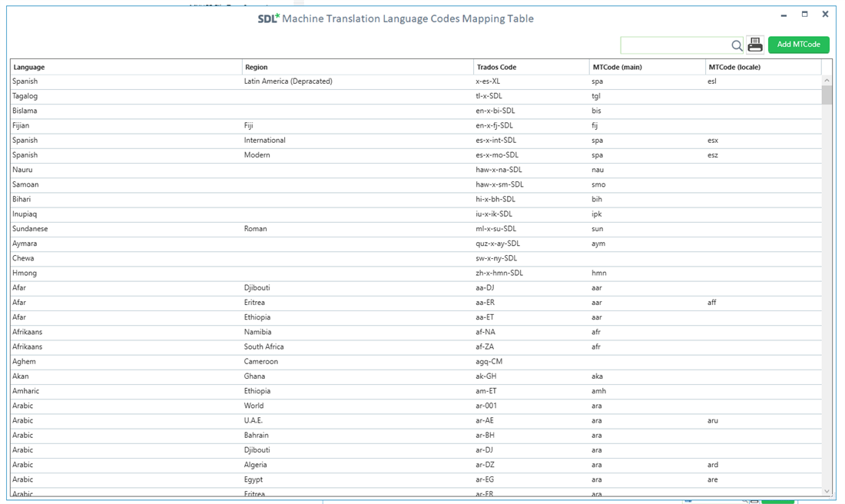
Task: Select the es-x-int-SDL Trados code
Action: [495, 140]
